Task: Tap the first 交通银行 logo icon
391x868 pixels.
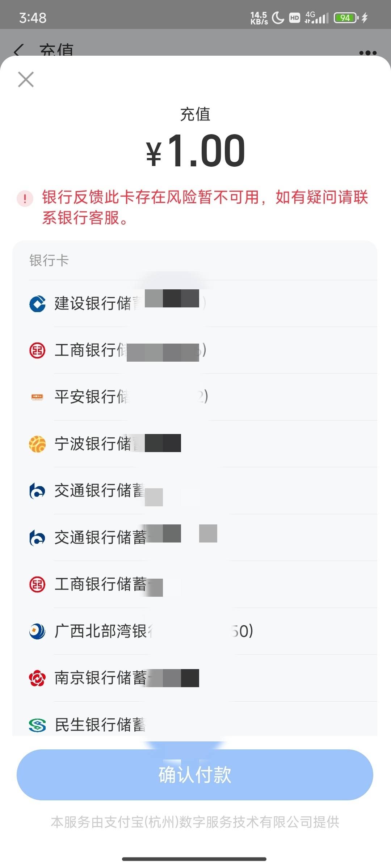Action: [x=37, y=491]
